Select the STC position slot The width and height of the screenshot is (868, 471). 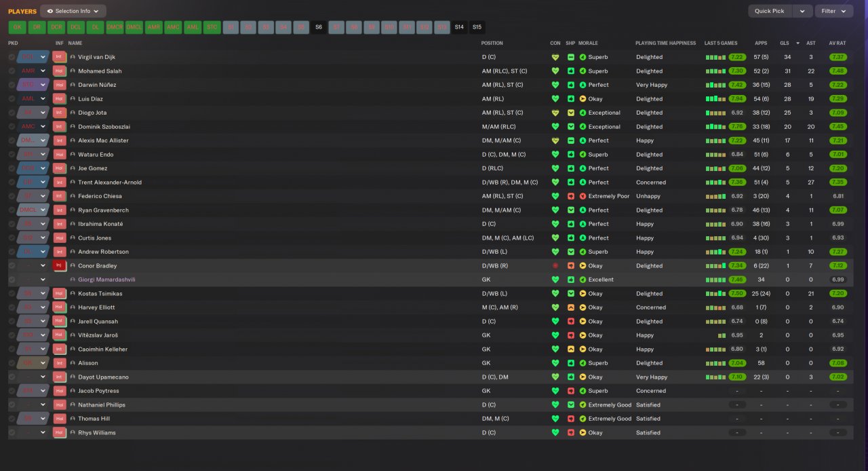pyautogui.click(x=212, y=27)
